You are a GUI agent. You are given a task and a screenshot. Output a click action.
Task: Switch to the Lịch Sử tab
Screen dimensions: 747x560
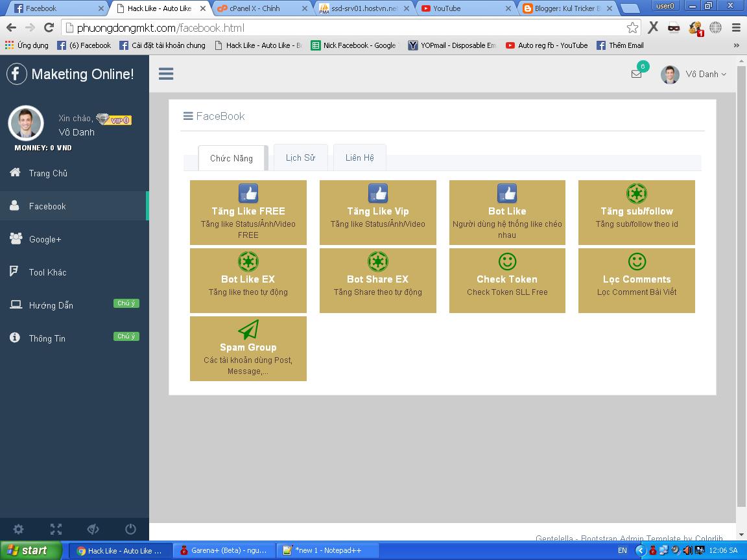(301, 157)
